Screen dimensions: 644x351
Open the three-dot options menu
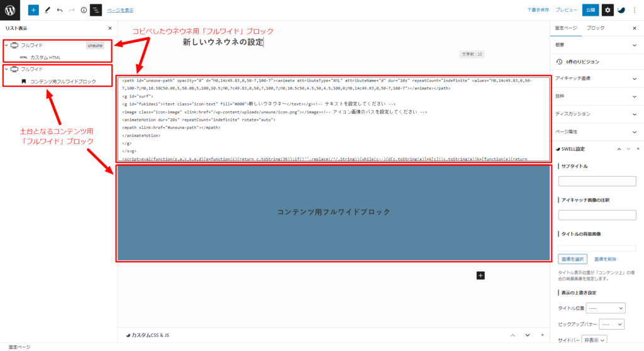click(x=635, y=10)
